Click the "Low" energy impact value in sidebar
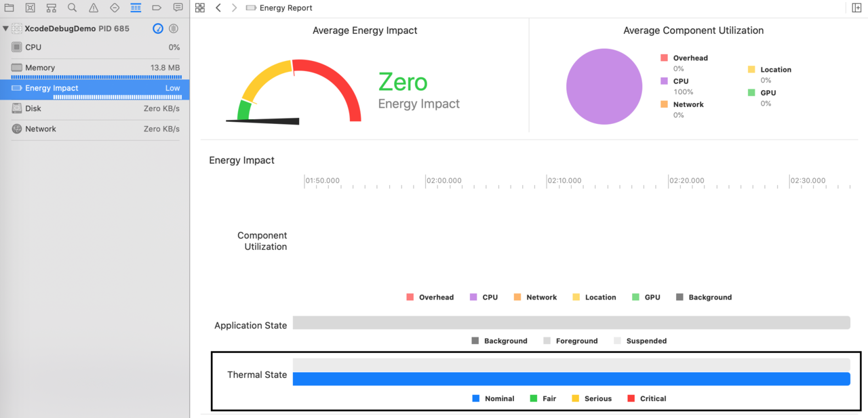This screenshot has height=418, width=868. pos(173,88)
